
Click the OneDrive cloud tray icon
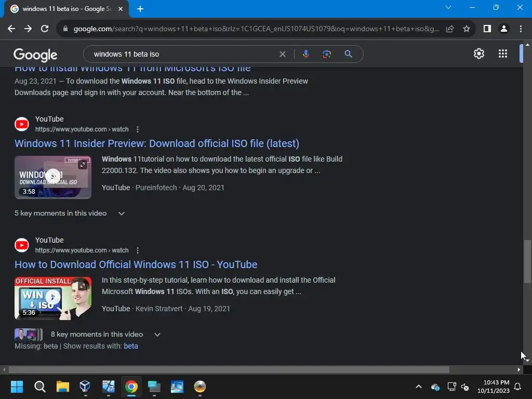click(x=435, y=387)
